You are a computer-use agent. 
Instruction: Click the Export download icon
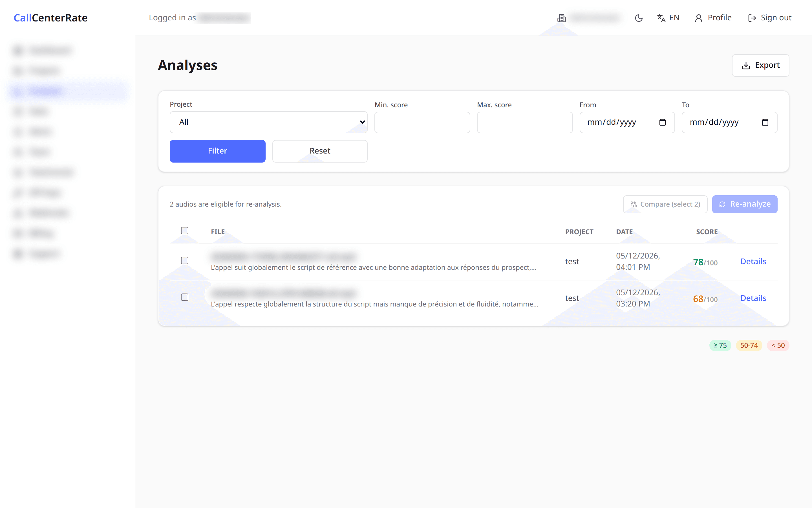745,65
